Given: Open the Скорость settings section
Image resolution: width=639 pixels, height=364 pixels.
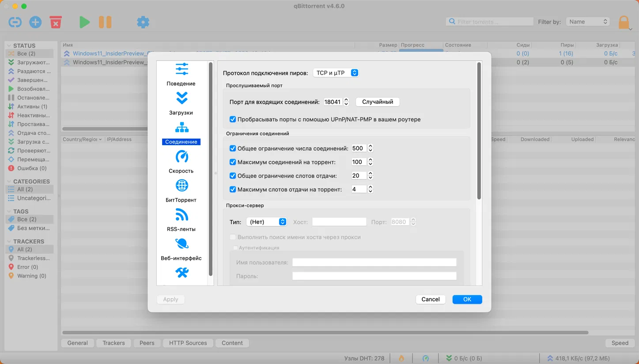Looking at the screenshot, I should tap(181, 161).
